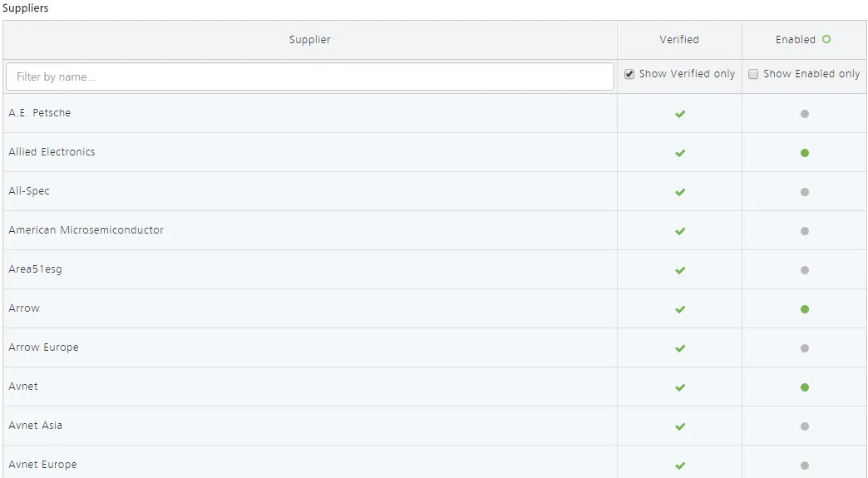Toggle enabled dot for Allied Electronics
The width and height of the screenshot is (868, 478).
tap(805, 153)
